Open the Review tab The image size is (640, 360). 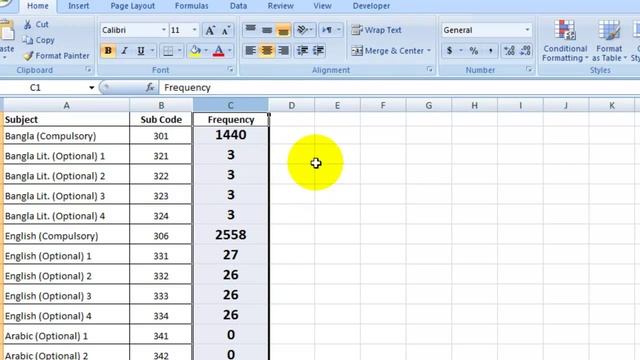[x=280, y=6]
